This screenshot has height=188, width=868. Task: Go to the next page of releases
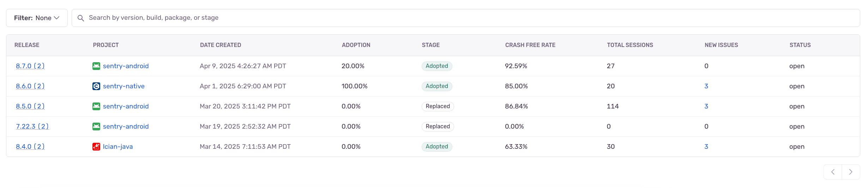click(851, 172)
